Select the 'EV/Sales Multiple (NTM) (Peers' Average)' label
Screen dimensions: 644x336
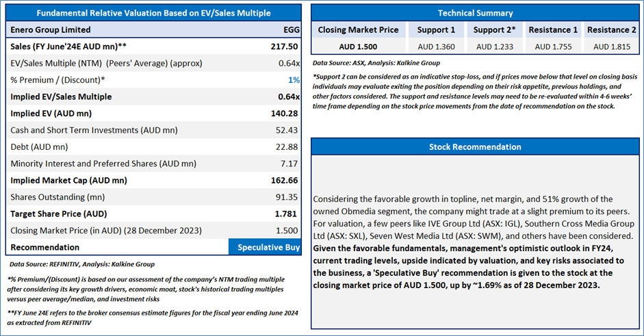tap(106, 63)
